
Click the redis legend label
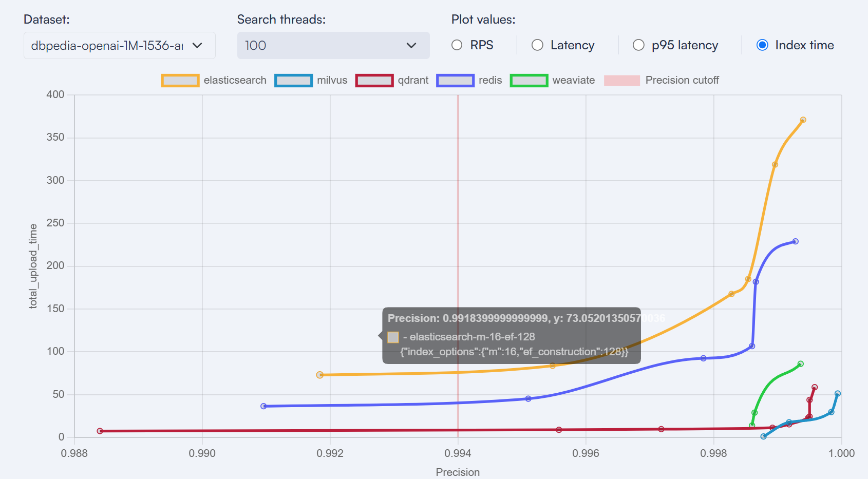[490, 80]
